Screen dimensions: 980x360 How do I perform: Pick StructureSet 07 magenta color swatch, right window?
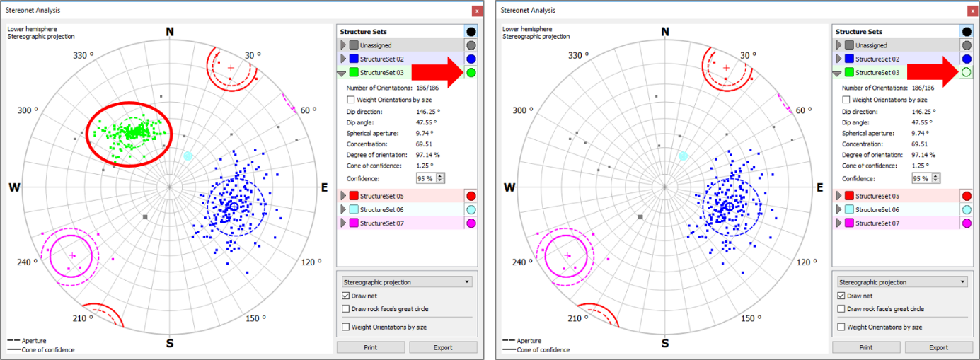tap(849, 223)
